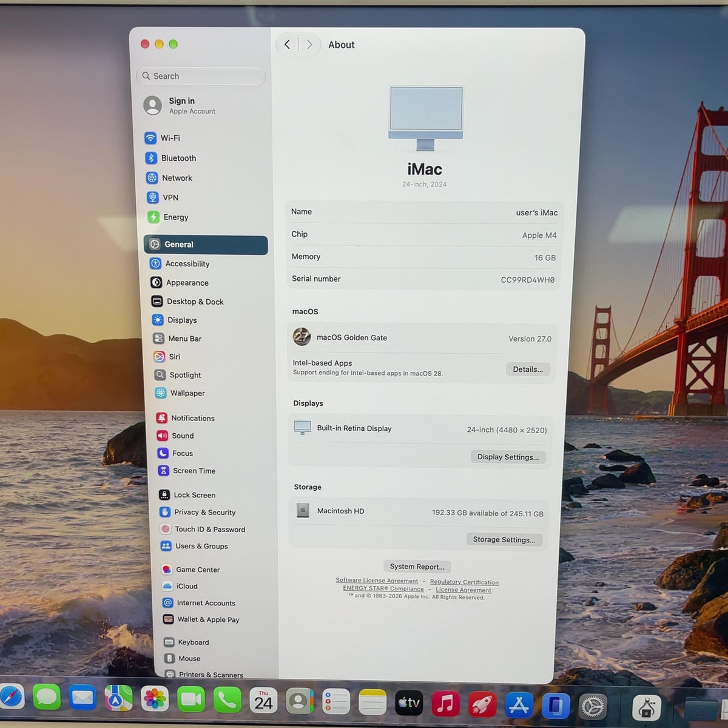
Task: Click the Apple M4 chip value
Action: [x=539, y=235]
